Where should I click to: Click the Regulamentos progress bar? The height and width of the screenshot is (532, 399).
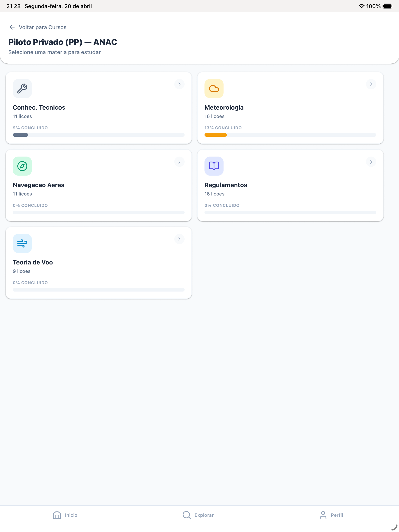pos(290,212)
